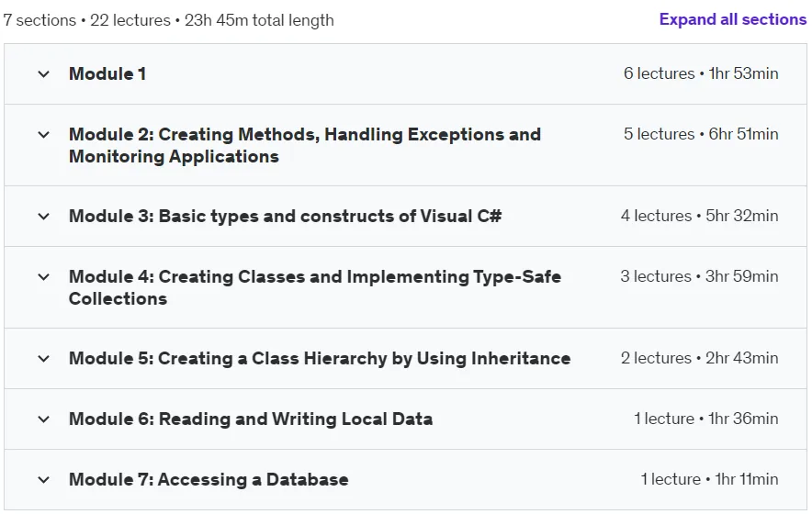Click the 1 lecture • 1hr 11min label

click(709, 479)
